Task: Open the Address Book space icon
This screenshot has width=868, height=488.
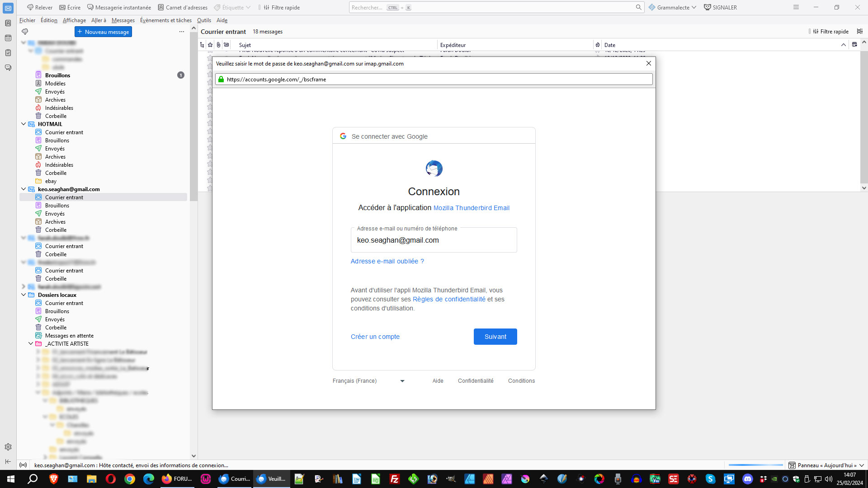Action: [8, 23]
